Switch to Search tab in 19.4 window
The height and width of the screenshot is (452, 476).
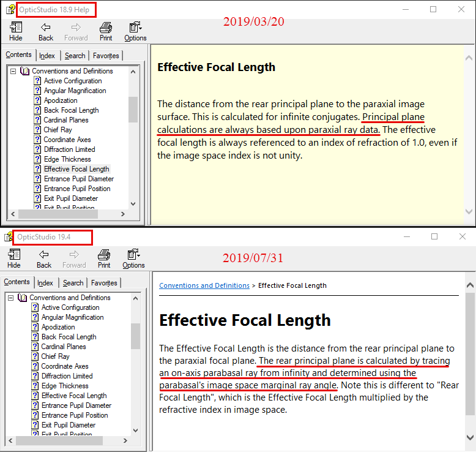coord(73,283)
